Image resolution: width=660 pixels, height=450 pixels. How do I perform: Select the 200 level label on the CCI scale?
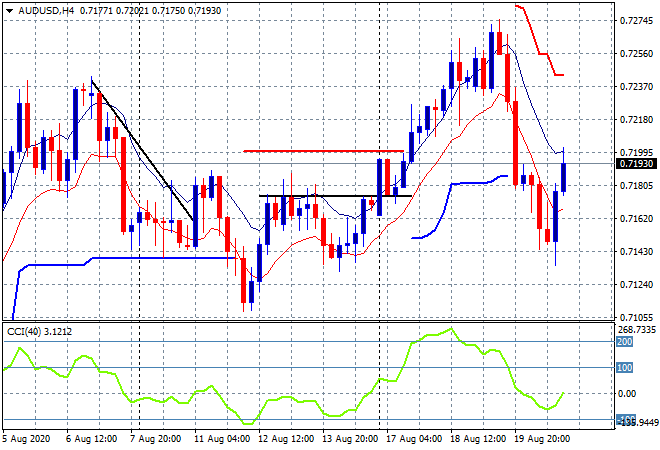coord(624,341)
